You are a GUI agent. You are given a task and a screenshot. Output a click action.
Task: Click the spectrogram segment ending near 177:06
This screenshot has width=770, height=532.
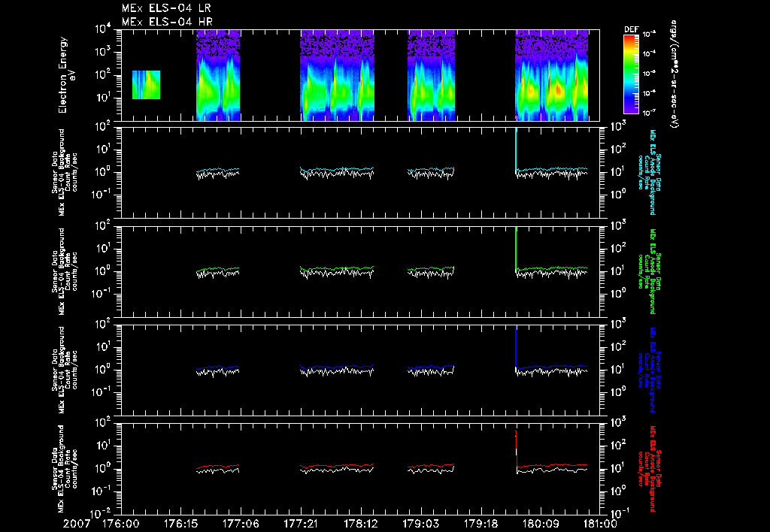pos(218,75)
